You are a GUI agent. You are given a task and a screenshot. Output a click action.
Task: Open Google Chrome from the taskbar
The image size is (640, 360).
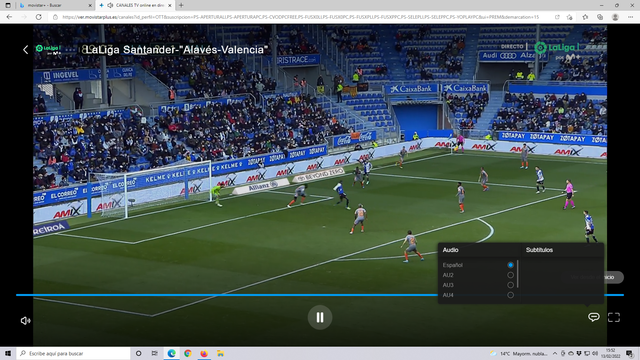coord(188,353)
